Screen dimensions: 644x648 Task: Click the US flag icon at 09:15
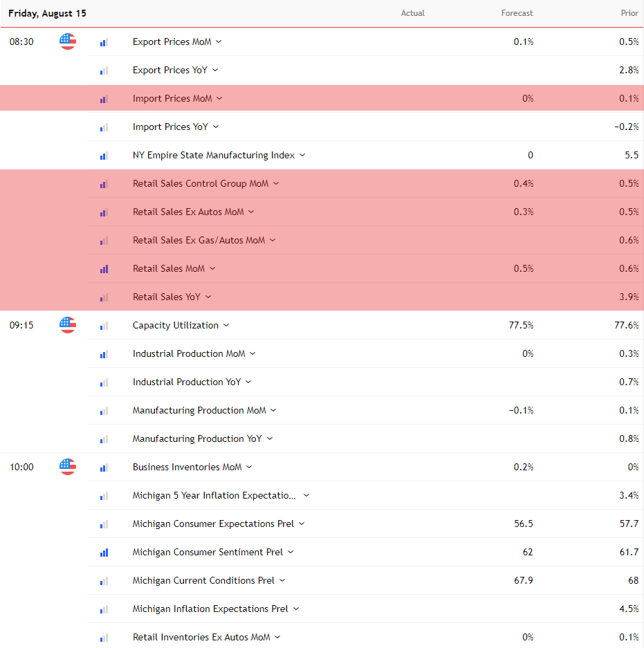point(67,325)
